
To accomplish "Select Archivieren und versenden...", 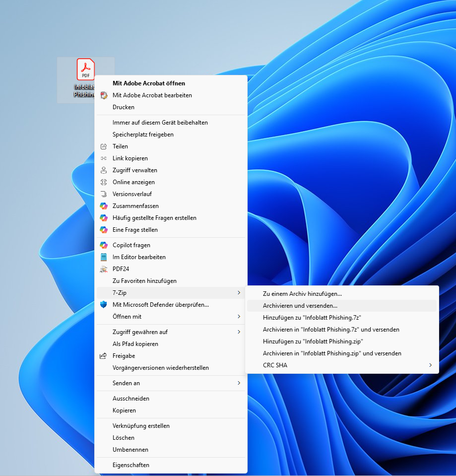I will pos(342,306).
